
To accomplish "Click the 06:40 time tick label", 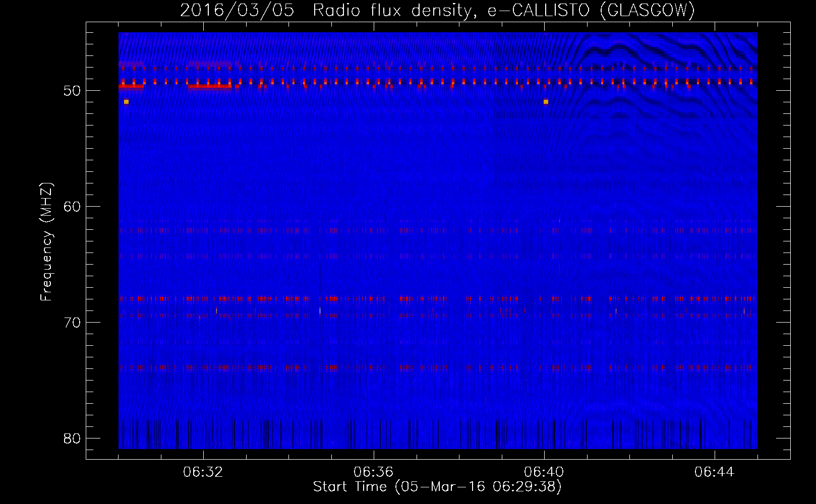I will click(544, 472).
